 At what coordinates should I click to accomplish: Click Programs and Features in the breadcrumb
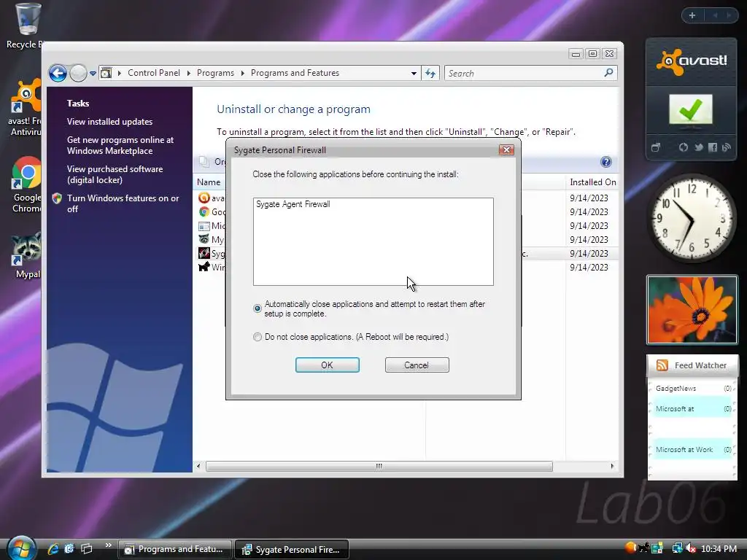click(x=295, y=73)
